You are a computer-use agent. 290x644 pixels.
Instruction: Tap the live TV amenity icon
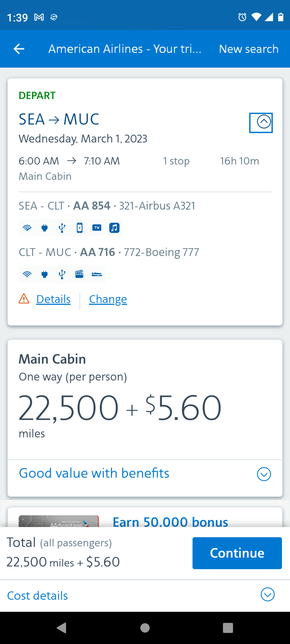click(97, 228)
